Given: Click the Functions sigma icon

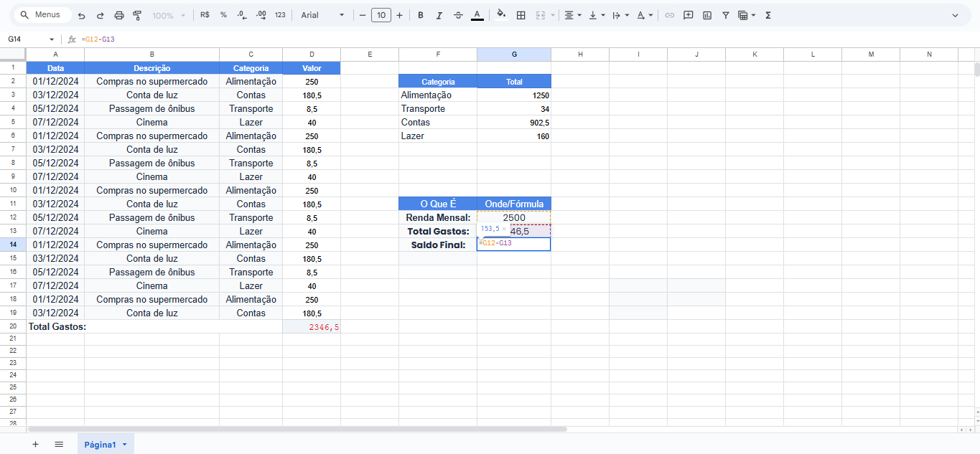Looking at the screenshot, I should point(768,15).
